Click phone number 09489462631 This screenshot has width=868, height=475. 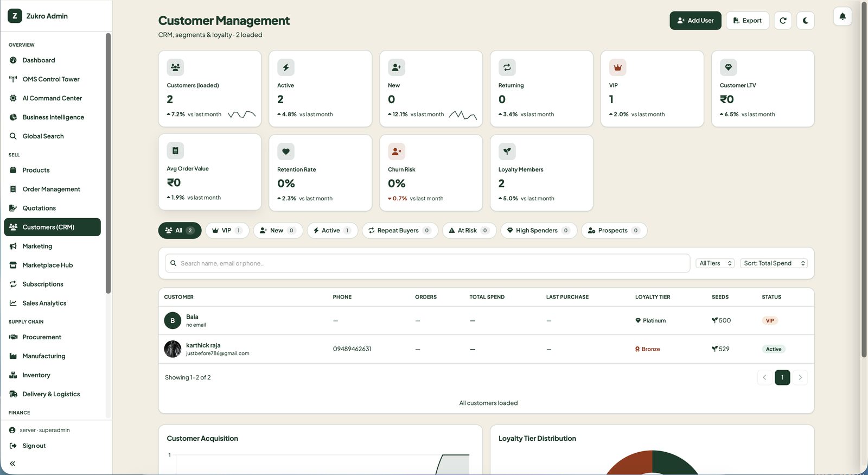pyautogui.click(x=352, y=349)
